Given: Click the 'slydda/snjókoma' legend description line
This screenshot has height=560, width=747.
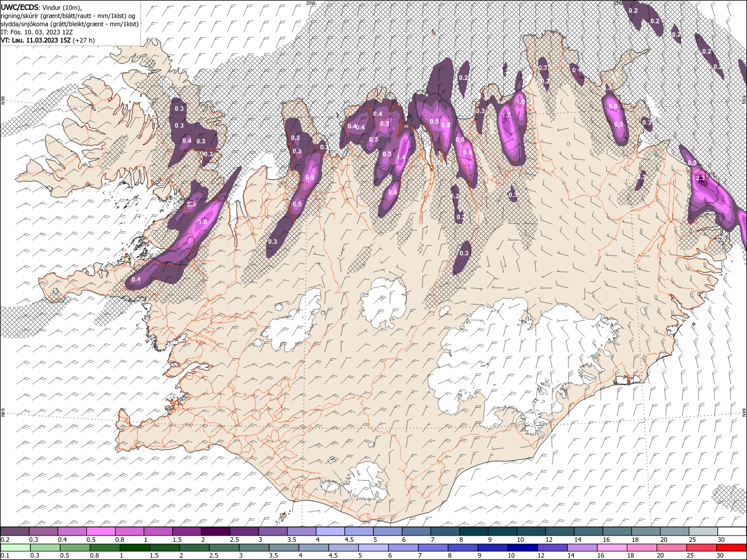Looking at the screenshot, I should (69, 24).
